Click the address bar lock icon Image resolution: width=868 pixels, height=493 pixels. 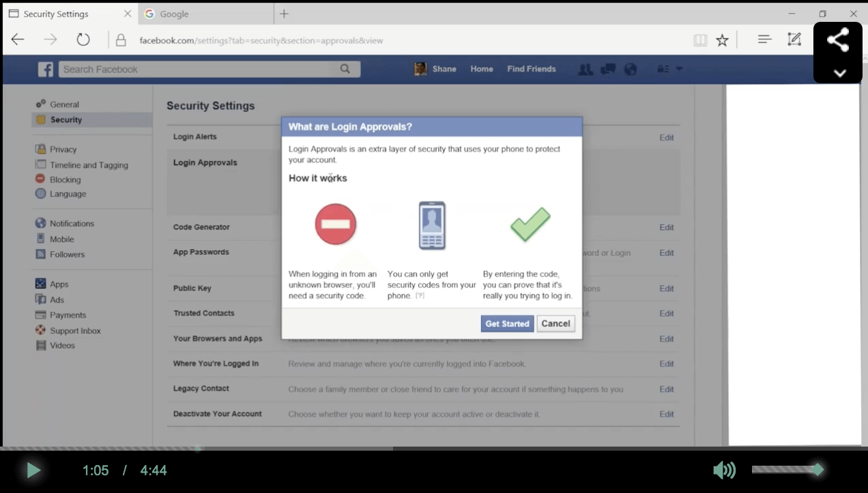(121, 40)
